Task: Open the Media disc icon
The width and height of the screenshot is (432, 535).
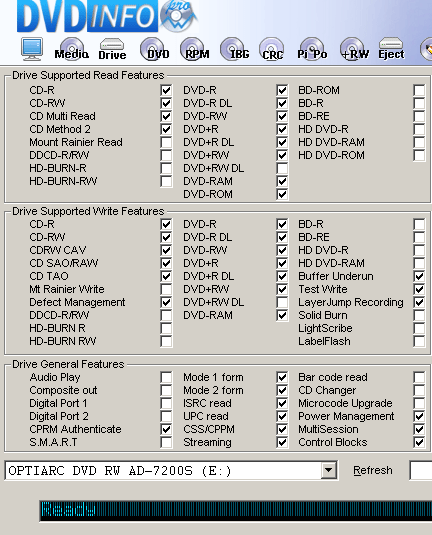Action: (72, 49)
